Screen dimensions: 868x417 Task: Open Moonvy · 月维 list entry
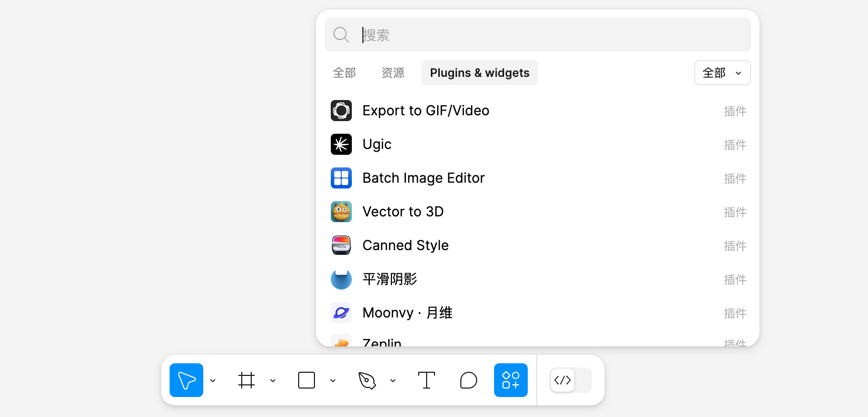point(538,313)
